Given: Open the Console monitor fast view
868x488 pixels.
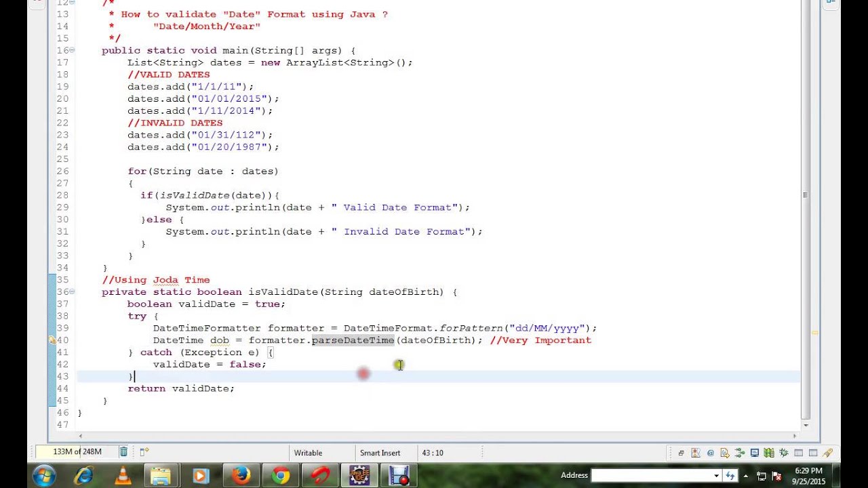Looking at the screenshot, I should point(754,453).
